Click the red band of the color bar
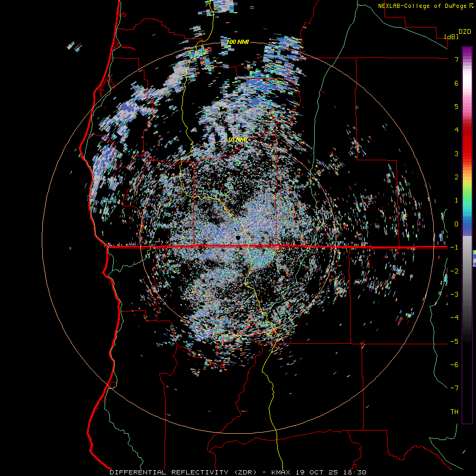This screenshot has height=476, width=476. pos(467,143)
